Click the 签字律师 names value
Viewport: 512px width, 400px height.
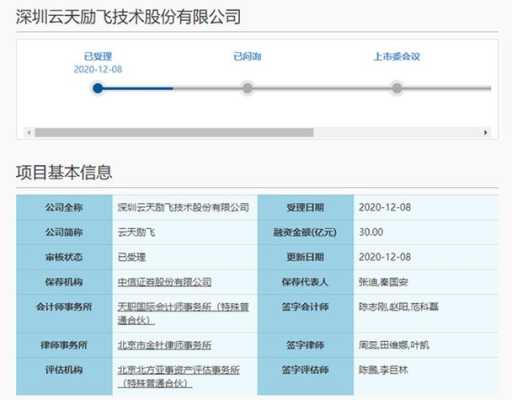[394, 345]
